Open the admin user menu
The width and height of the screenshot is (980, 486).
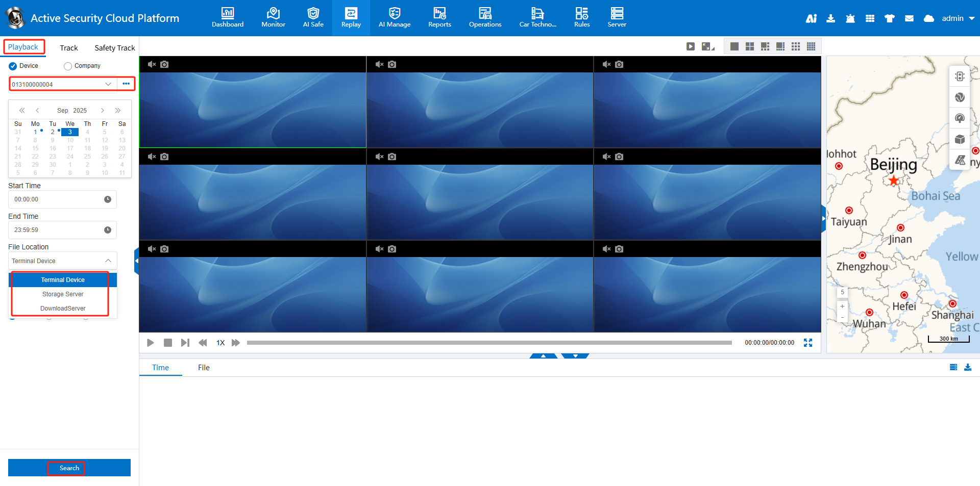[x=958, y=18]
